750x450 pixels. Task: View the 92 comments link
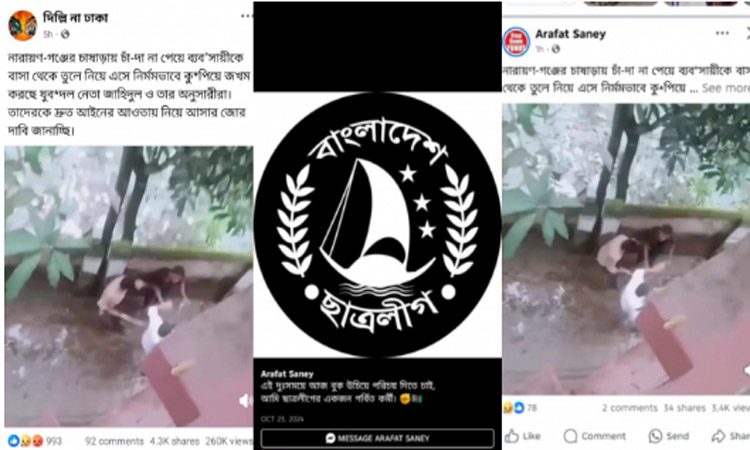[x=114, y=441]
